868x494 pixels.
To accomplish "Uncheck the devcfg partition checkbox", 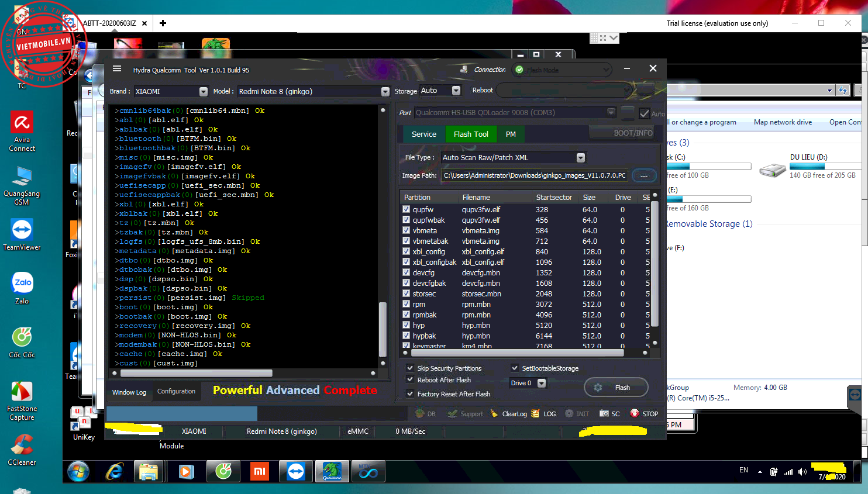I will (x=407, y=272).
